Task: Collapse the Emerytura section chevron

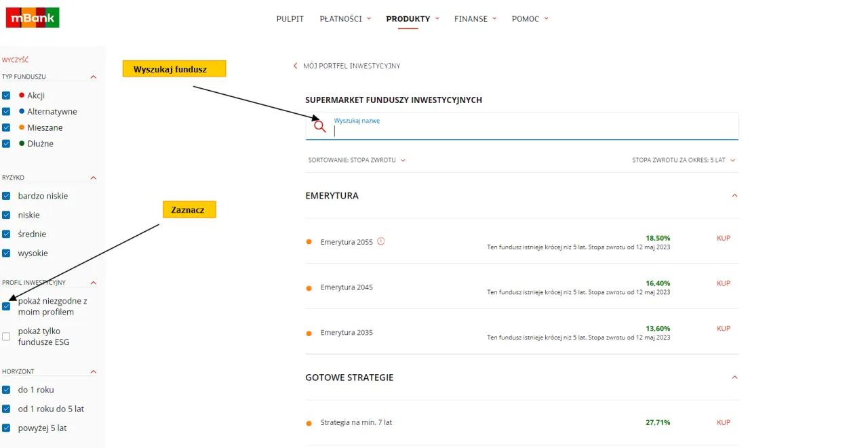Action: pyautogui.click(x=734, y=196)
